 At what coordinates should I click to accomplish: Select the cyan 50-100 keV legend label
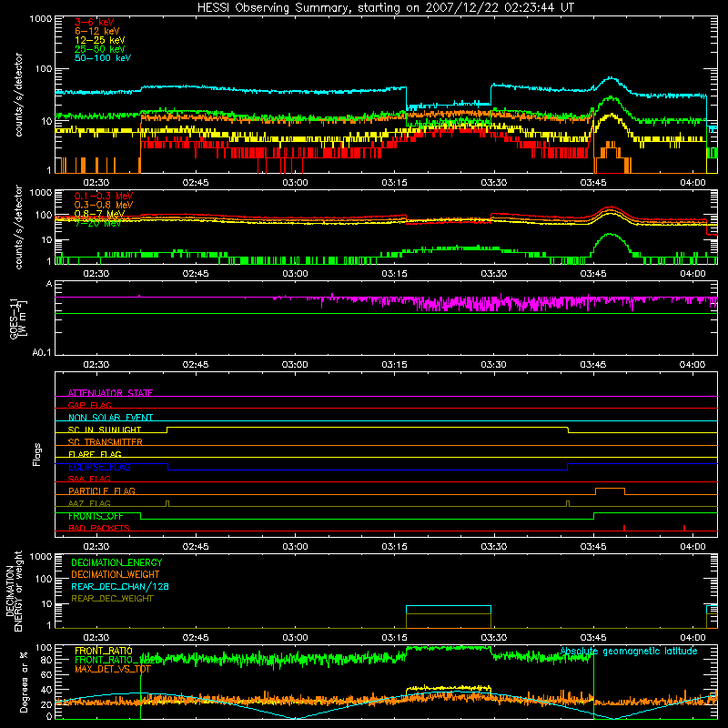(103, 58)
